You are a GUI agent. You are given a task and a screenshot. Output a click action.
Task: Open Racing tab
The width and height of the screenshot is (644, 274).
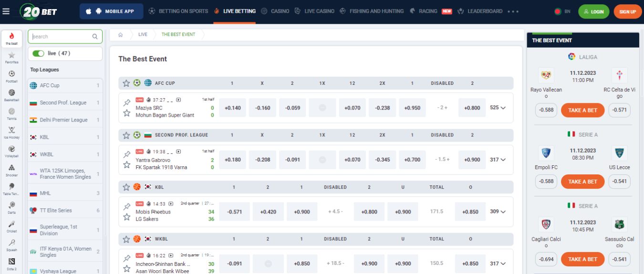pyautogui.click(x=431, y=11)
